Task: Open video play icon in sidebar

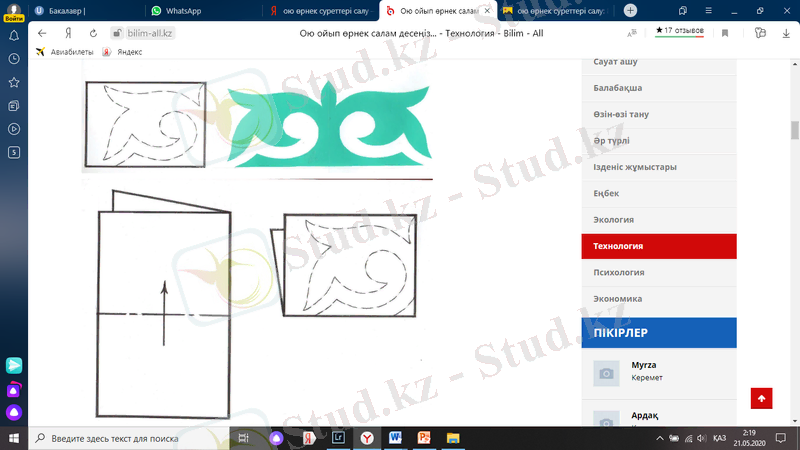Action: tap(14, 129)
